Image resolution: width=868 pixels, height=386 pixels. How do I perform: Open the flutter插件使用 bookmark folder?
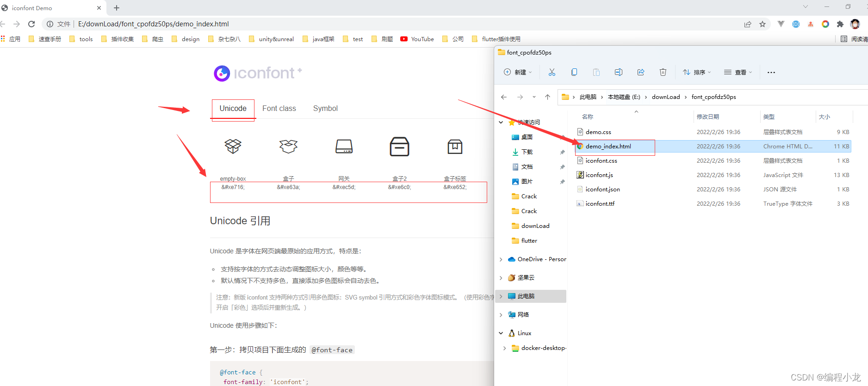tap(496, 39)
